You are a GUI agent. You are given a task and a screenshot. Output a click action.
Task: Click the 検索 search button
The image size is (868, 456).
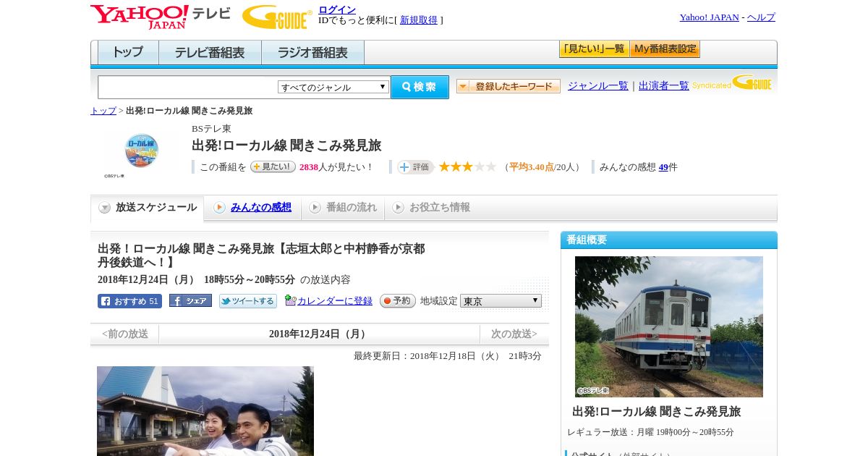(x=420, y=87)
